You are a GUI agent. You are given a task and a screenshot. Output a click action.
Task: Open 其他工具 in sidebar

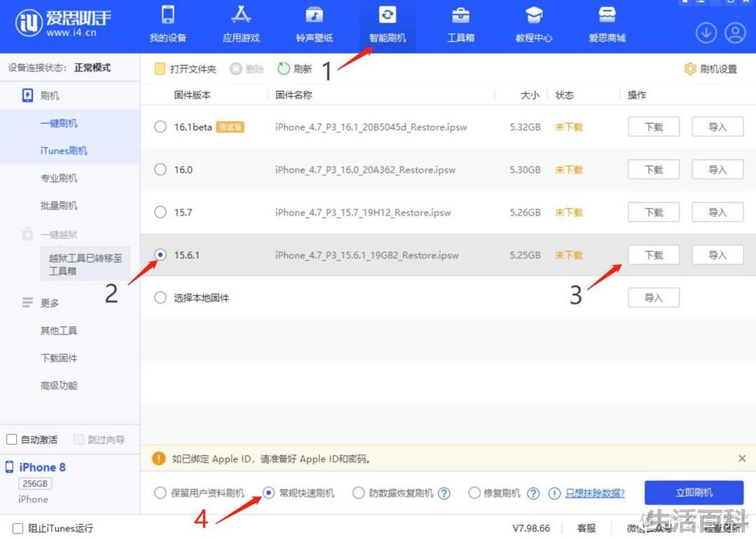tap(59, 330)
